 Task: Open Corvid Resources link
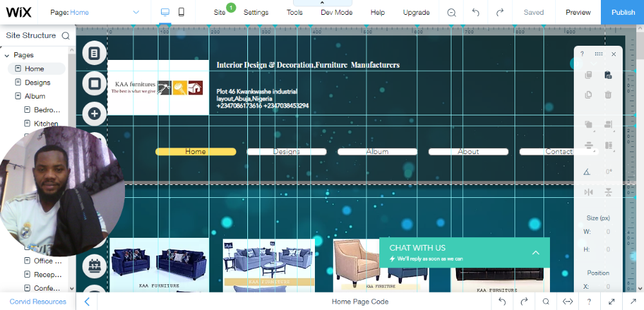pyautogui.click(x=38, y=302)
